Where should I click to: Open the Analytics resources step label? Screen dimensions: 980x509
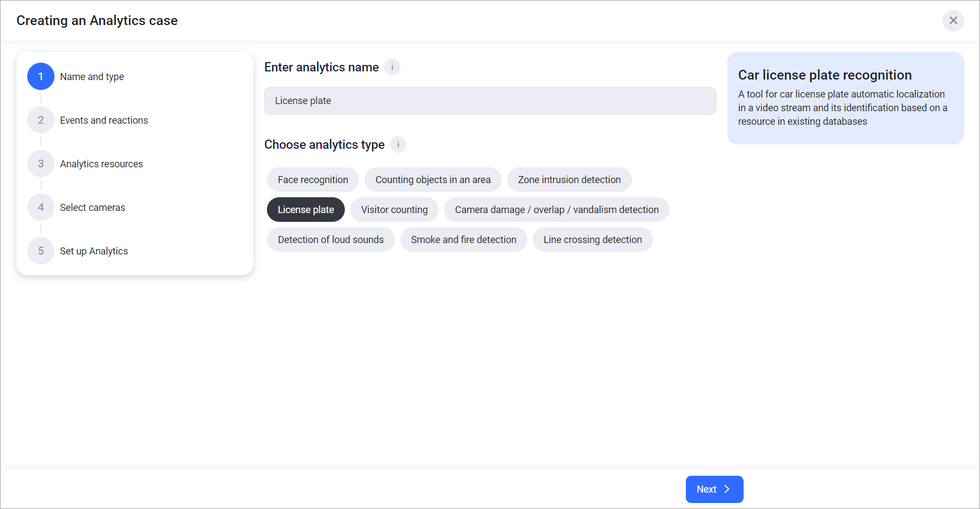(101, 164)
